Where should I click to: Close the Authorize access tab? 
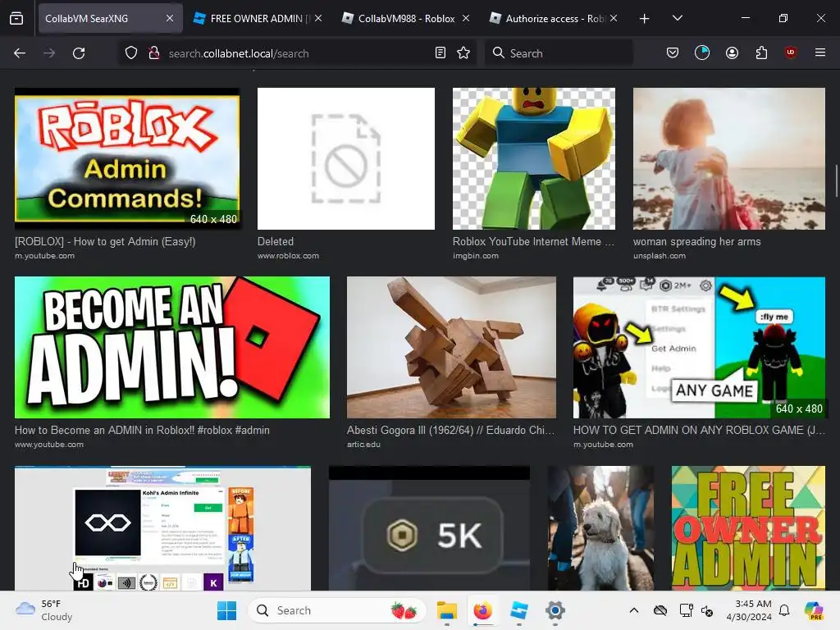click(x=614, y=19)
